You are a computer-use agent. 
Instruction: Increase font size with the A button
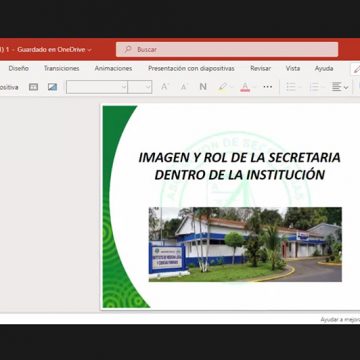(165, 87)
